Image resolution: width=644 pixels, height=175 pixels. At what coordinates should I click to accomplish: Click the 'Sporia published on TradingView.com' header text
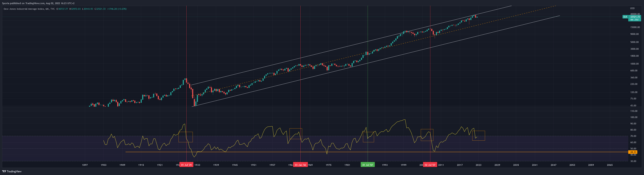[23, 3]
